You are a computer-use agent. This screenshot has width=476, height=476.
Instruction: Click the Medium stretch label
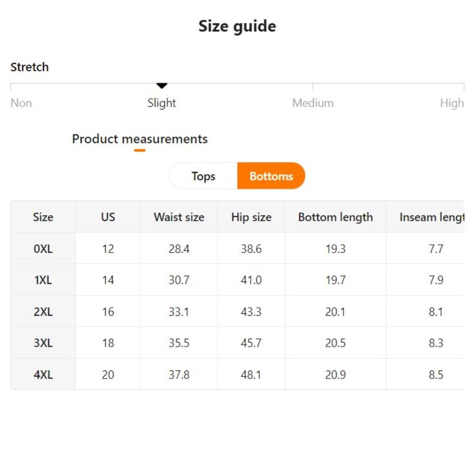313,103
